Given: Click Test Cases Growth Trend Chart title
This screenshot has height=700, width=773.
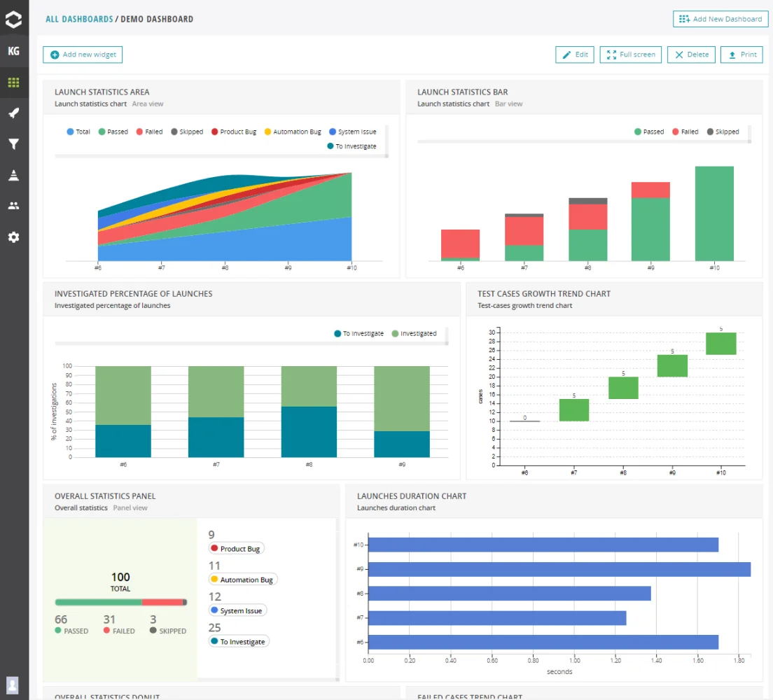Looking at the screenshot, I should [544, 294].
